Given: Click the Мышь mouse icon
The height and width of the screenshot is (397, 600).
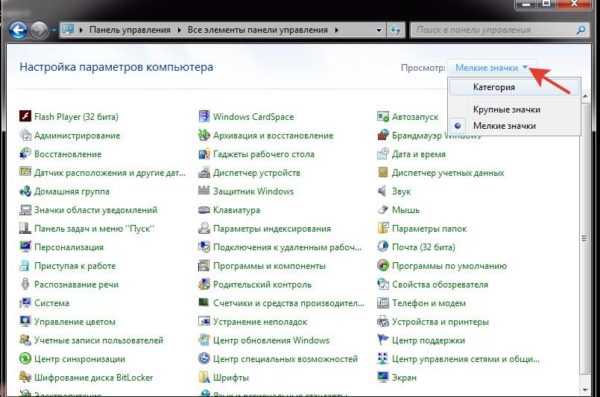Looking at the screenshot, I should click(x=383, y=210).
